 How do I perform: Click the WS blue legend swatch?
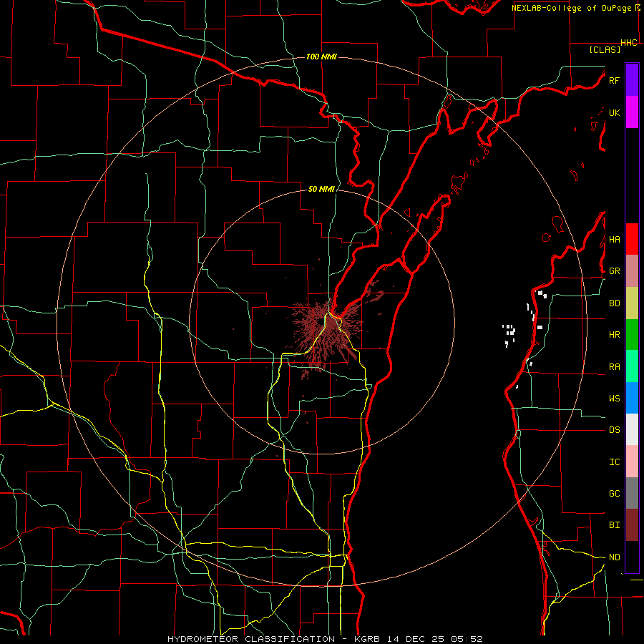632,398
